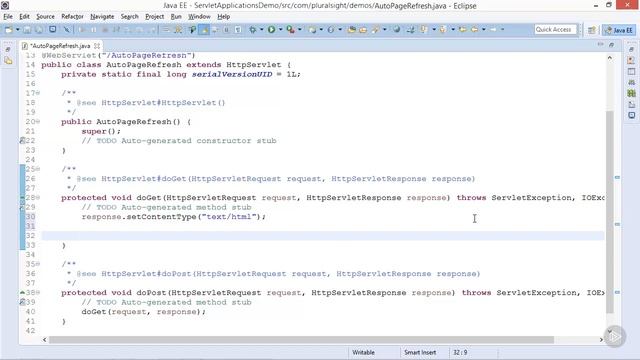Open the Window menu
Screen dimensions: 640x360
click(199, 16)
